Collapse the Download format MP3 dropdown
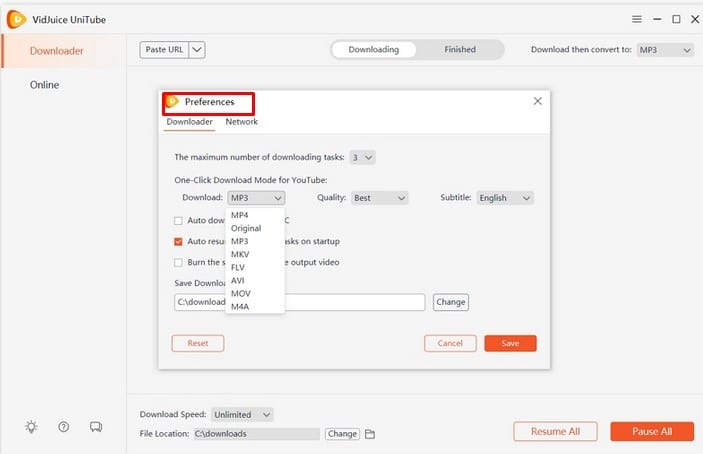The image size is (703, 454). 256,198
